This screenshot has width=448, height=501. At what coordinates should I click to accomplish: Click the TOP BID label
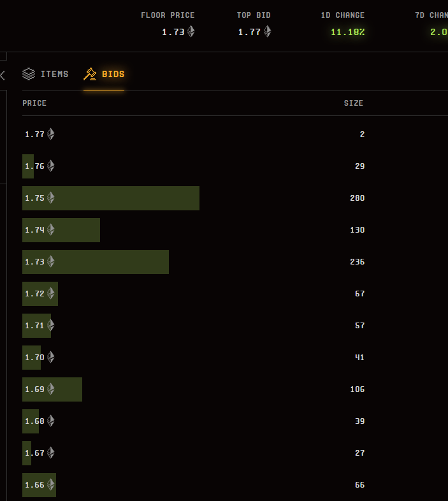tap(254, 15)
